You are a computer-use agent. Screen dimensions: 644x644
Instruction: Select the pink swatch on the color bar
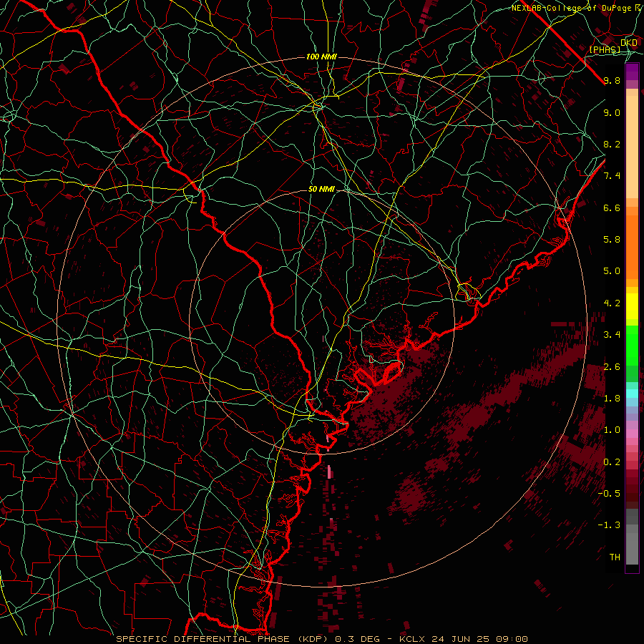(x=632, y=434)
